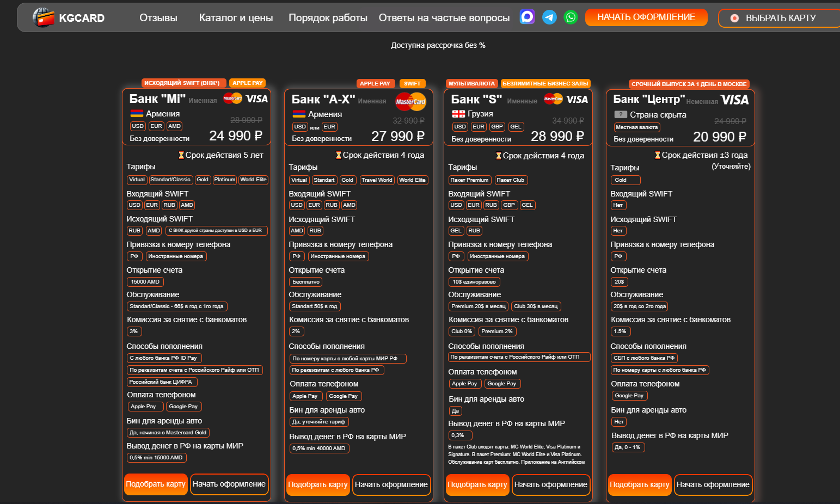Open Ответы на частые вопросы
The width and height of the screenshot is (840, 504).
pos(444,18)
